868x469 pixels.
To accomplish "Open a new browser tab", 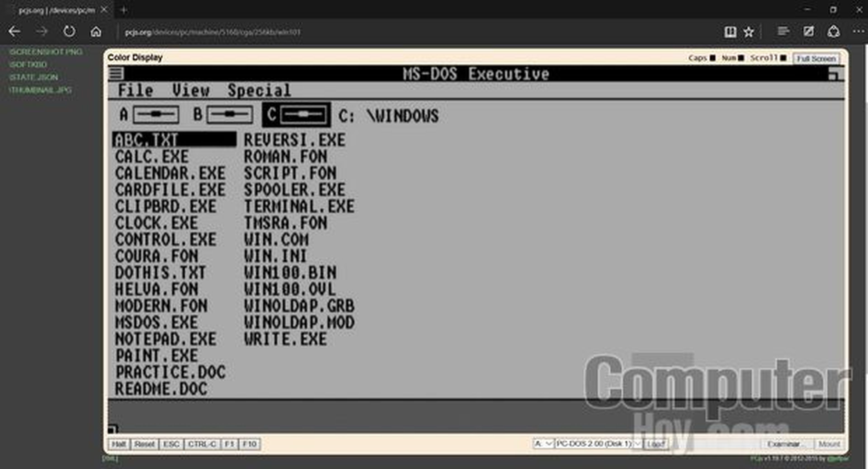I will 124,10.
